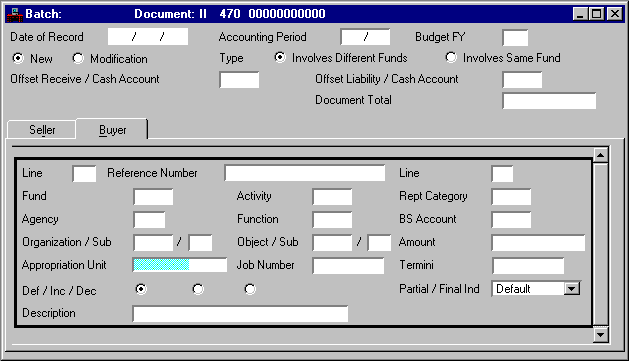Click the Object Sub input field
This screenshot has height=361, width=629.
tap(379, 243)
